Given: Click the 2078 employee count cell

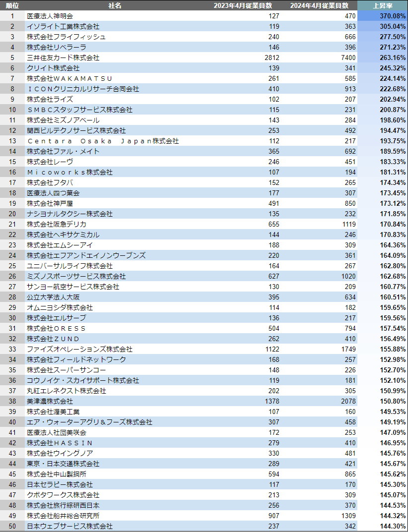Looking at the screenshot, I should point(349,401).
